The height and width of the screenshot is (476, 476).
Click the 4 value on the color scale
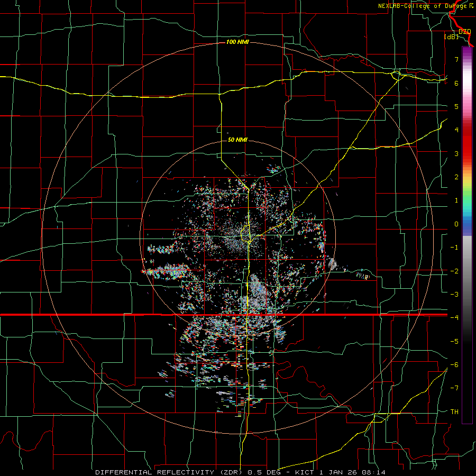456,130
